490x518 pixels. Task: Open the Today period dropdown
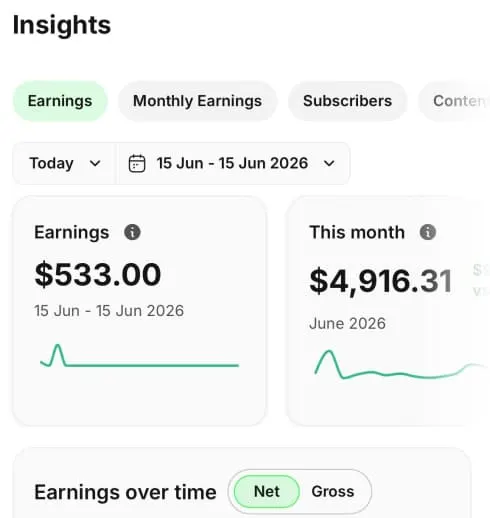64,163
